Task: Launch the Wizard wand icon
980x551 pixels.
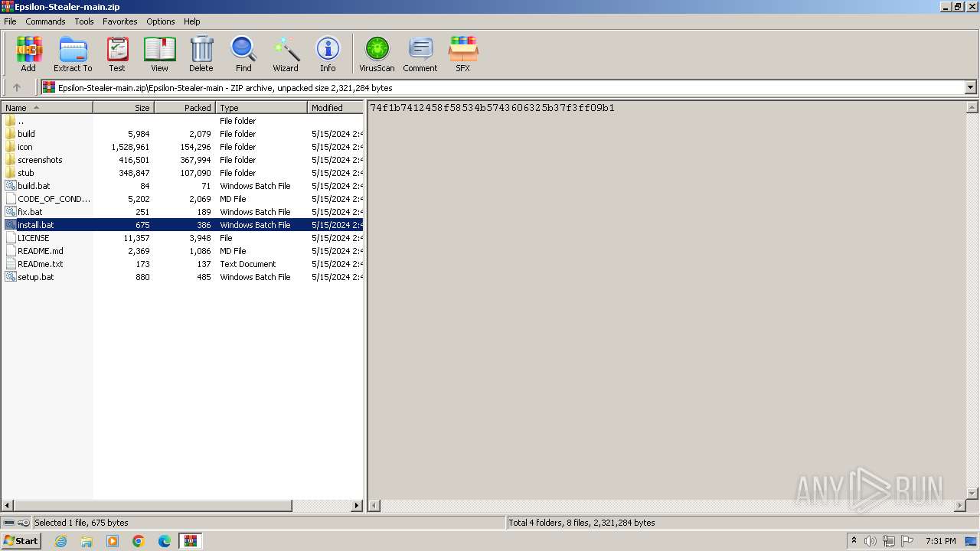Action: [286, 54]
